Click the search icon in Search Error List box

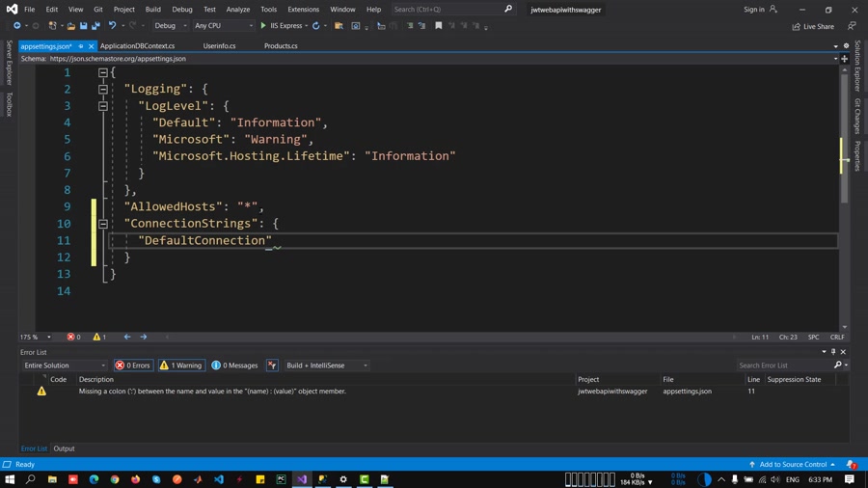(x=837, y=365)
